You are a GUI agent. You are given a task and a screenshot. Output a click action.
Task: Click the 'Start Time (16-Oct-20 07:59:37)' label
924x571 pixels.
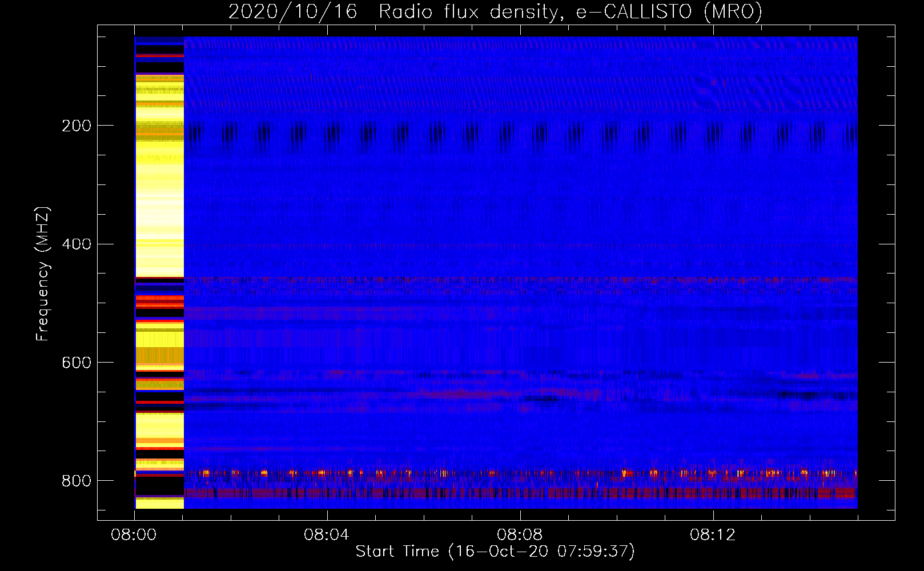click(x=495, y=552)
